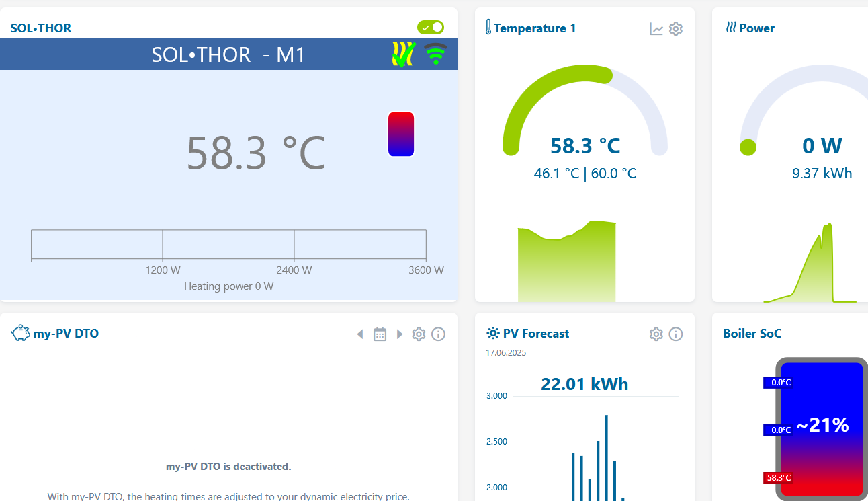This screenshot has width=868, height=501.
Task: Open Temperature 1 chart view icon
Action: 656,29
